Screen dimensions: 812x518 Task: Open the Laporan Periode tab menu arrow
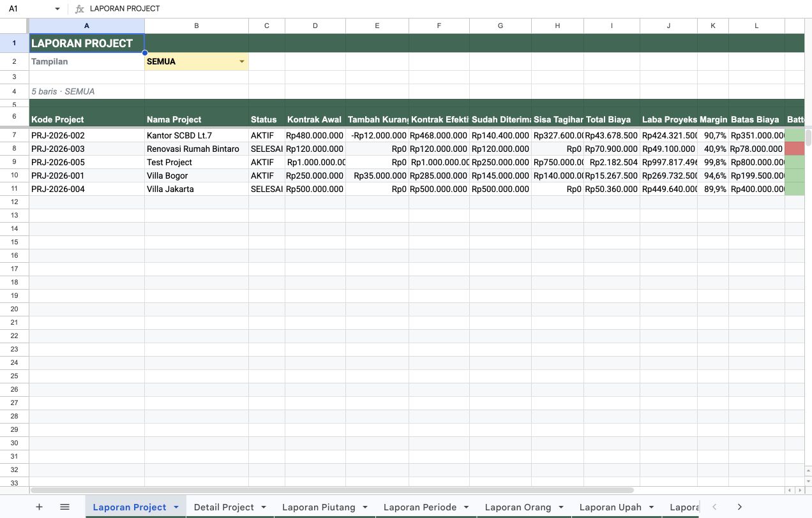pos(465,507)
